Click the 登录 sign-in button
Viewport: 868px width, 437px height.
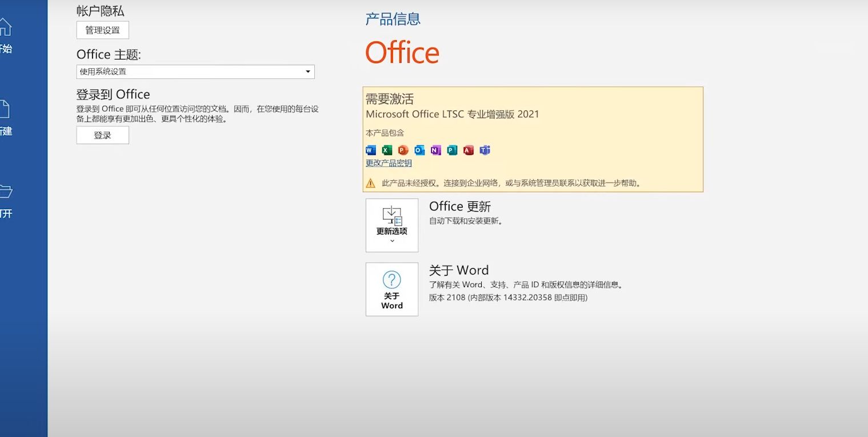point(103,136)
